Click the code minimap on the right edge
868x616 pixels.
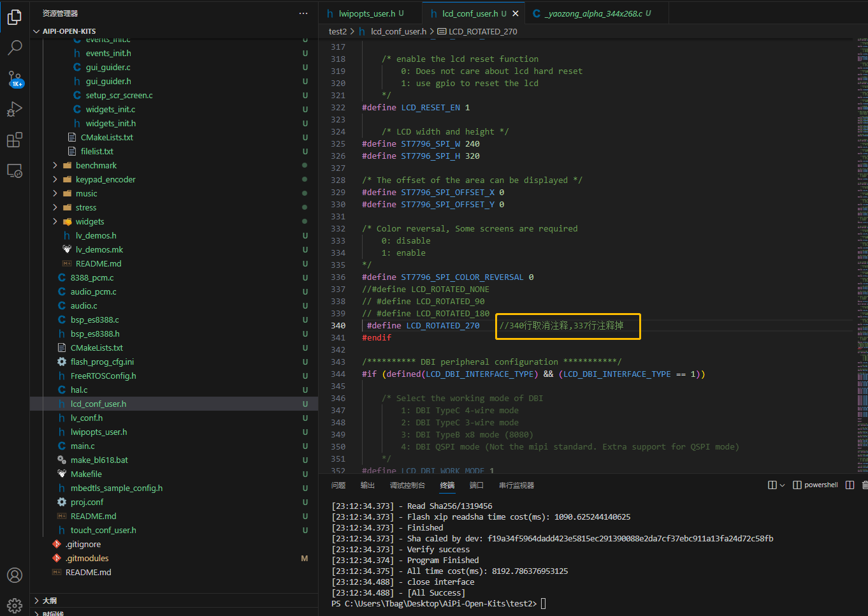tap(861, 255)
